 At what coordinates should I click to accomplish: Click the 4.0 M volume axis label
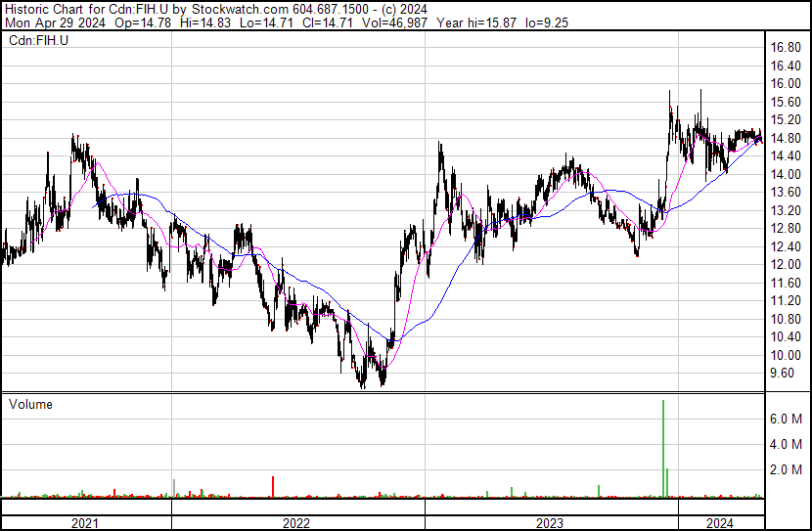click(x=787, y=444)
